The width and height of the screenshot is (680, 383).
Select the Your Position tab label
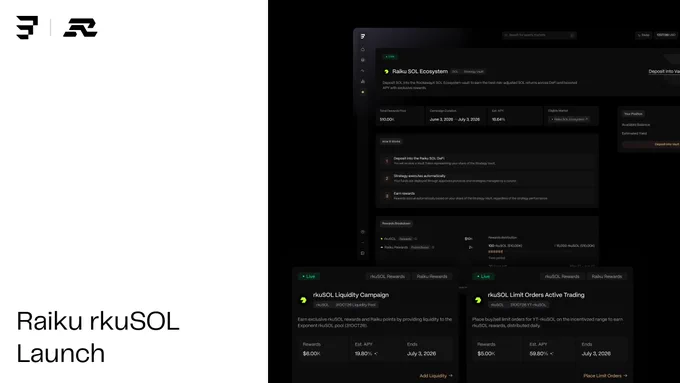coord(633,114)
